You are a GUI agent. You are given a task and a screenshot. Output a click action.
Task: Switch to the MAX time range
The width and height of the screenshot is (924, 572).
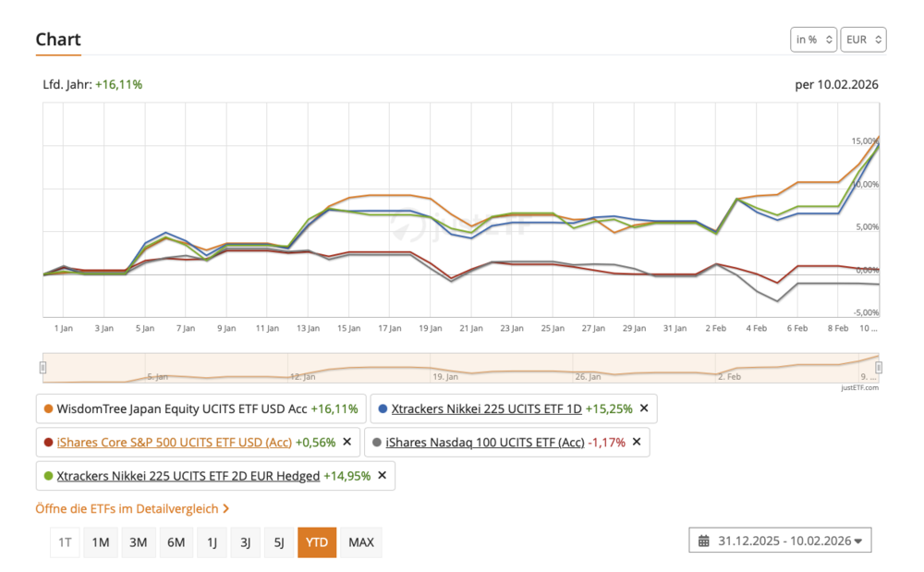coord(361,542)
